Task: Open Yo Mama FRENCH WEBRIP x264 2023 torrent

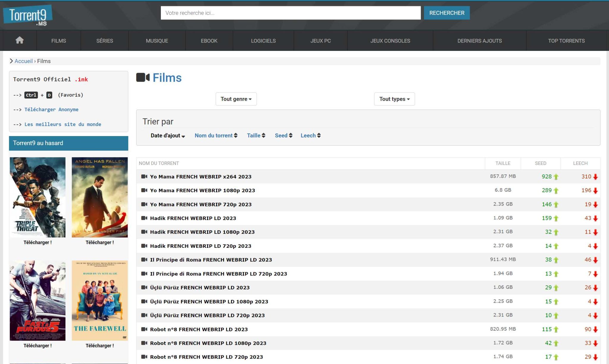Action: 201,177
